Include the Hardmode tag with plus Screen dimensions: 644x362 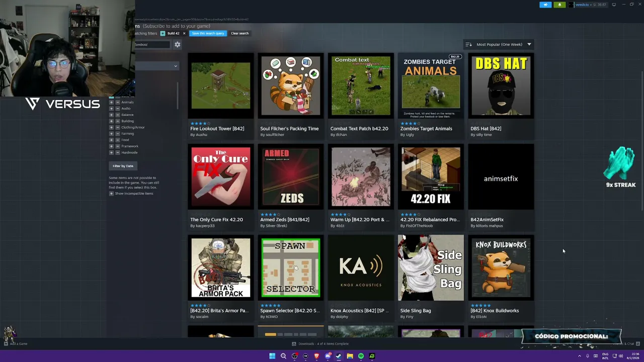click(111, 152)
